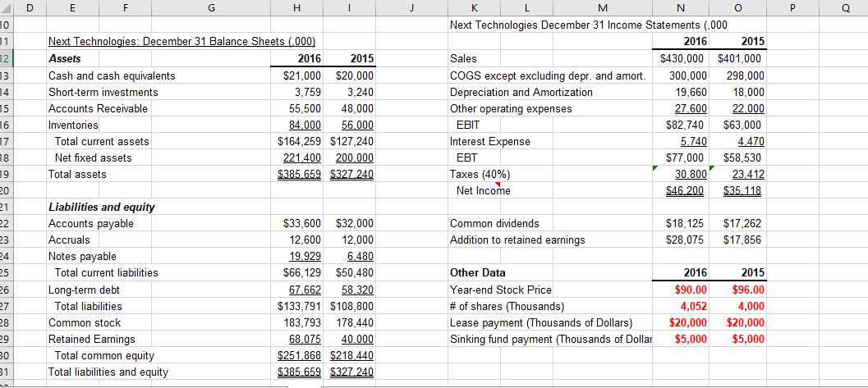The width and height of the screenshot is (868, 388).
Task: Select column O header
Action: 737,8
